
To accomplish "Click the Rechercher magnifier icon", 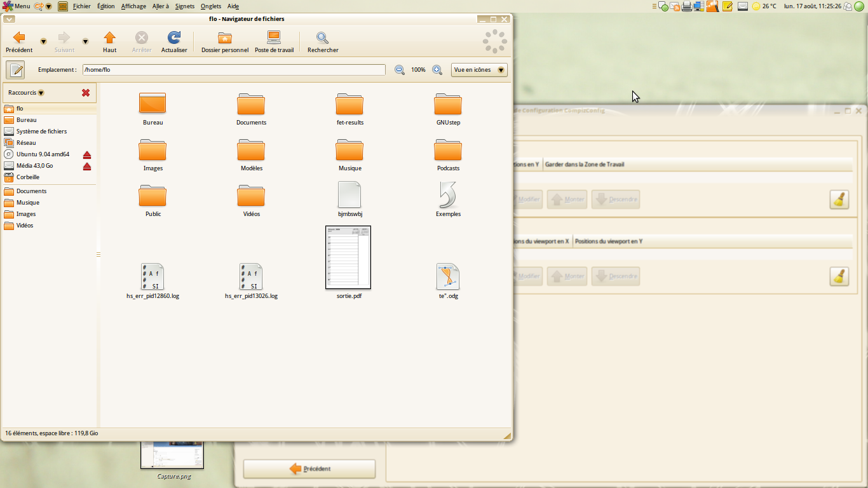I will [323, 38].
